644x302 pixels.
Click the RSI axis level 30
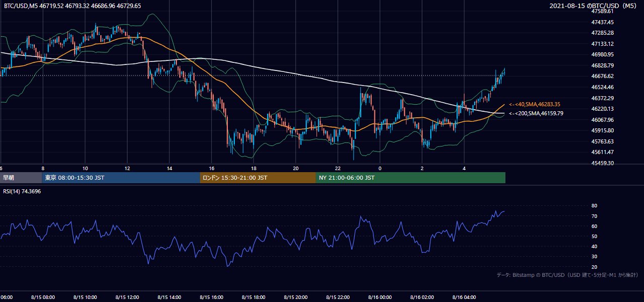point(595,257)
